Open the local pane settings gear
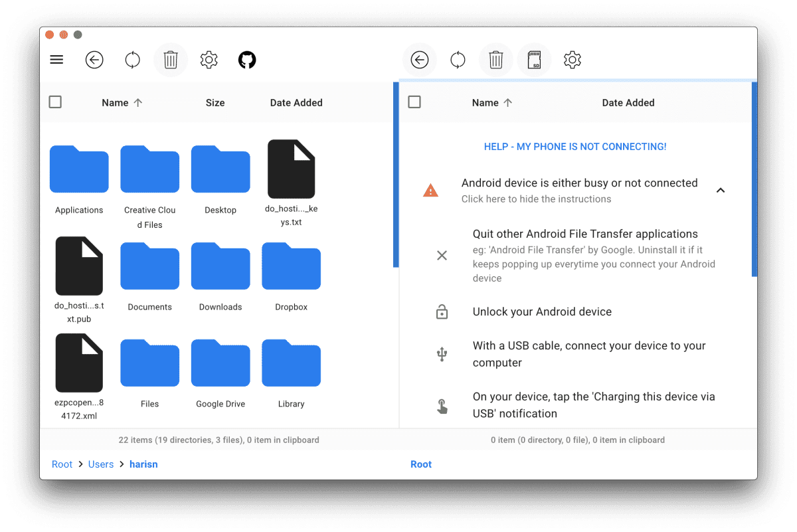 [209, 59]
